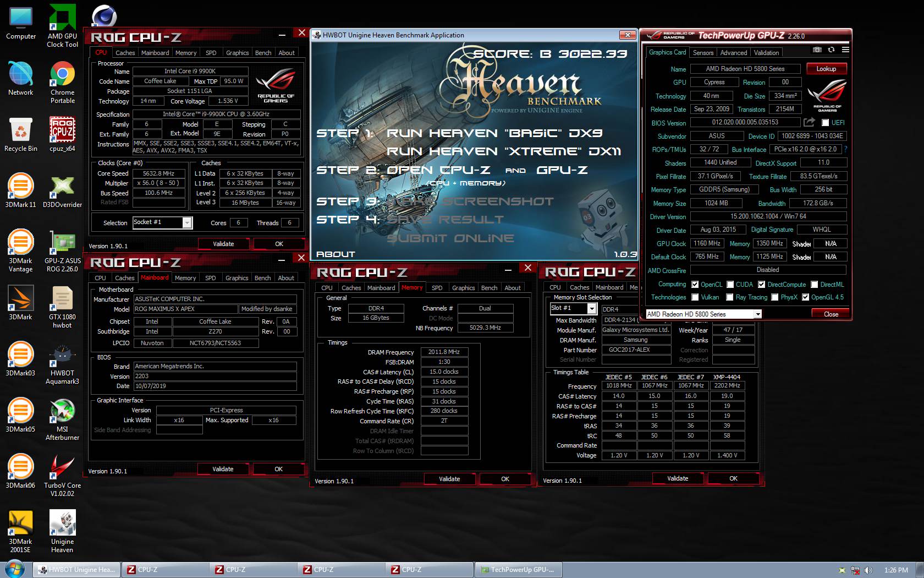The width and height of the screenshot is (924, 578).
Task: Switch to the Advanced tab in GPU-Z
Action: 733,53
